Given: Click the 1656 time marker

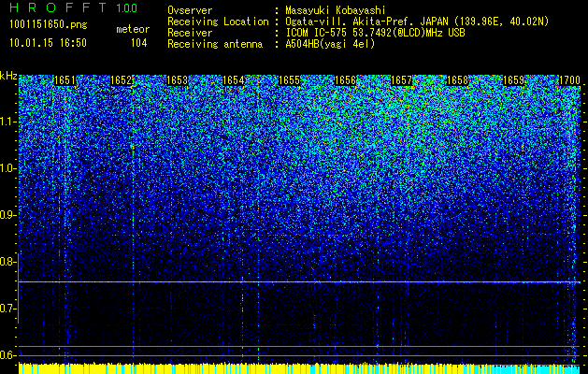Looking at the screenshot, I should (x=345, y=80).
